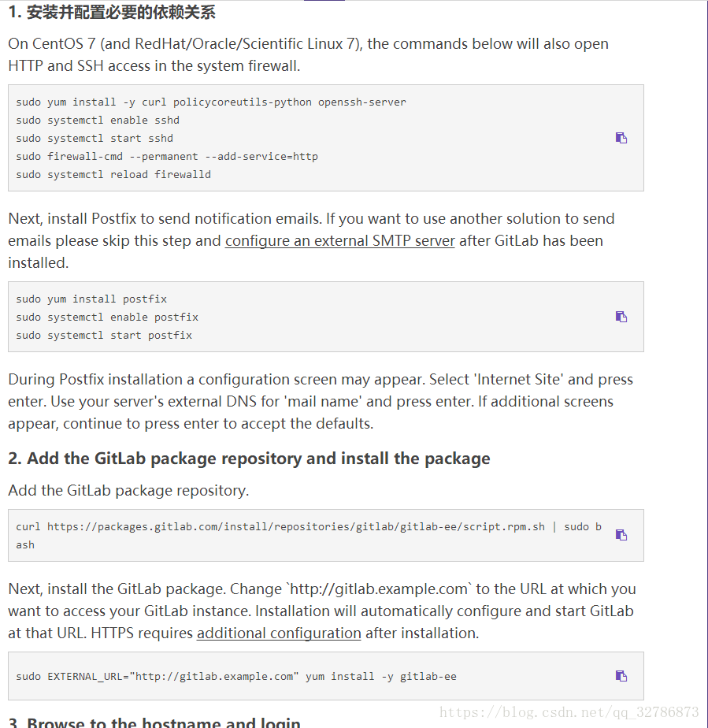
Task: Click the heading "1. 安装并配置必要的依赖关系"
Action: click(112, 13)
